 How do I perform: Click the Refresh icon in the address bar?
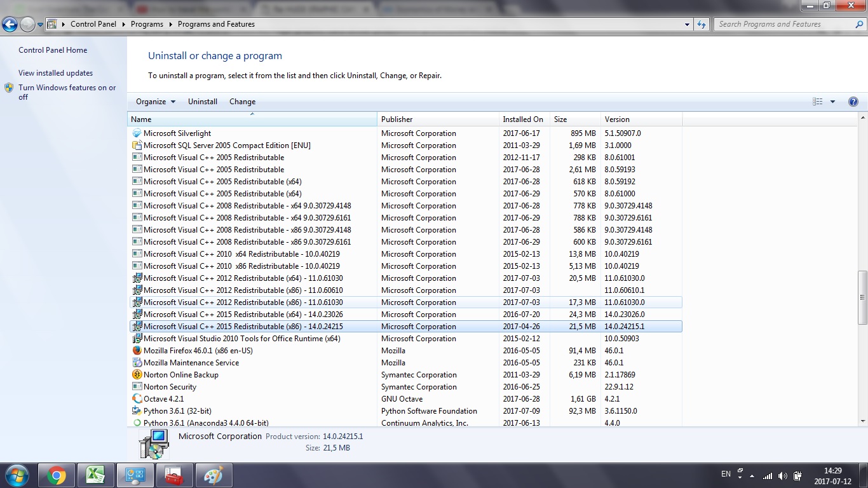pos(700,24)
